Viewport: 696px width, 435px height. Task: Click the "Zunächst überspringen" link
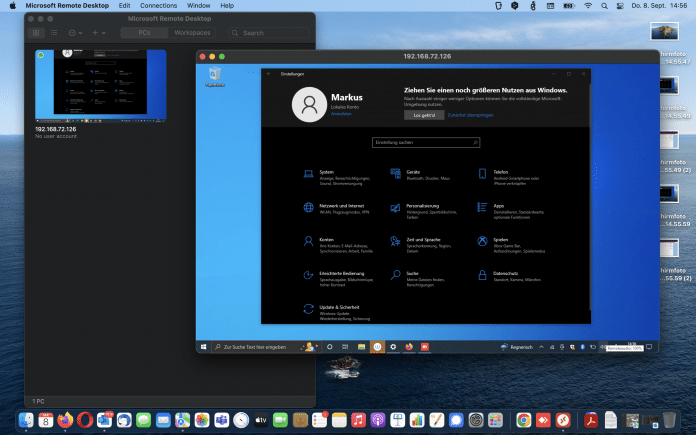pyautogui.click(x=471, y=115)
